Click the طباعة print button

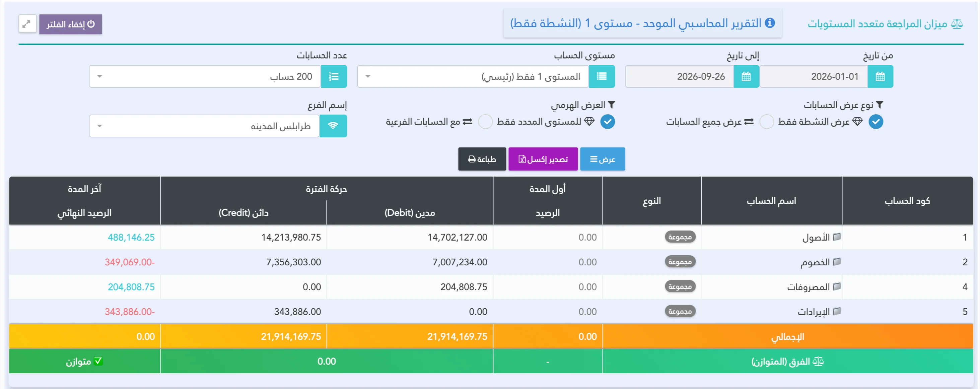tap(482, 159)
